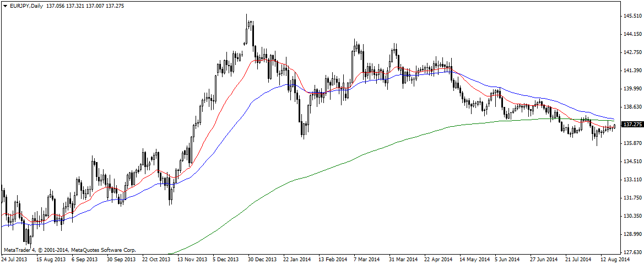
Task: Click the most recent candle at right edge
Action: pos(614,126)
